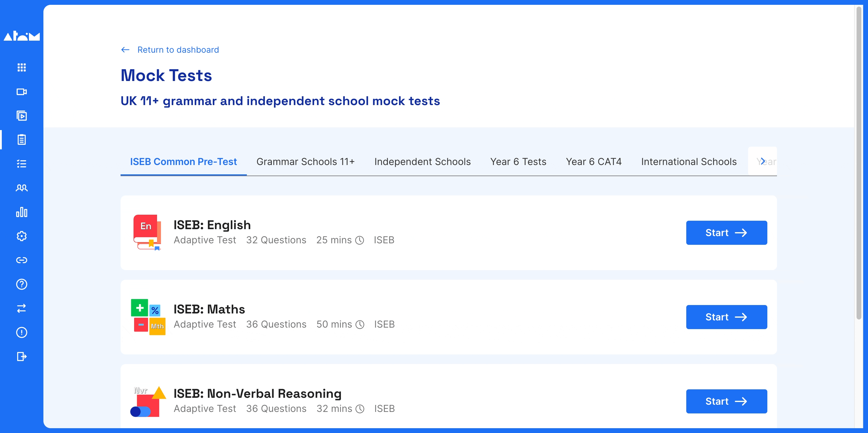Click the list/tasks icon in sidebar

(22, 164)
